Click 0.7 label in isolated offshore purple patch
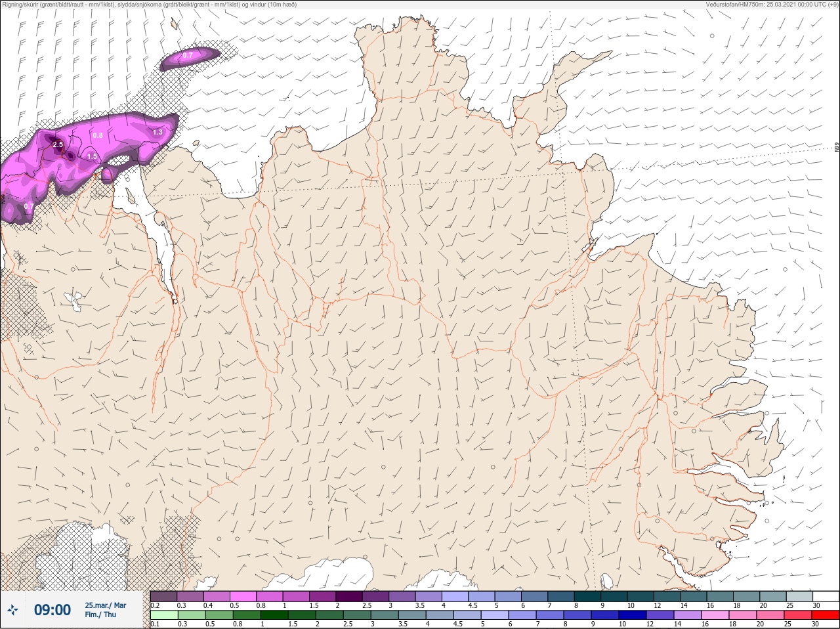 pos(188,55)
